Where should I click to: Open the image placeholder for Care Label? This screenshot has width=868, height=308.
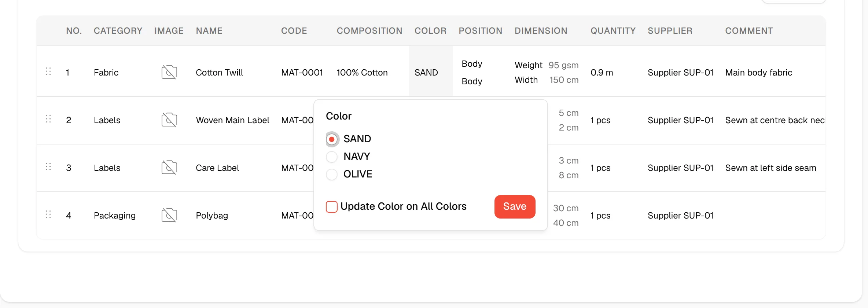click(x=169, y=167)
